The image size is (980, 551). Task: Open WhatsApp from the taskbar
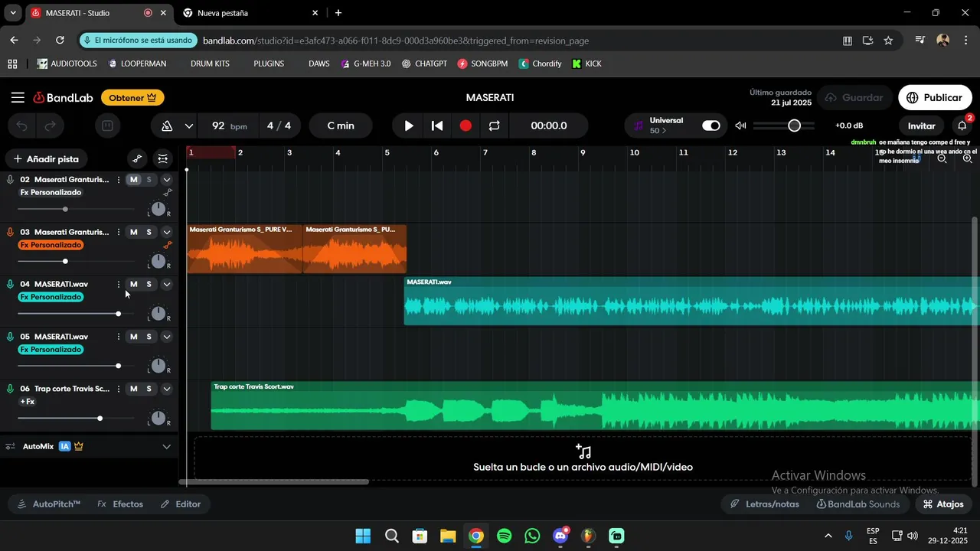click(532, 536)
